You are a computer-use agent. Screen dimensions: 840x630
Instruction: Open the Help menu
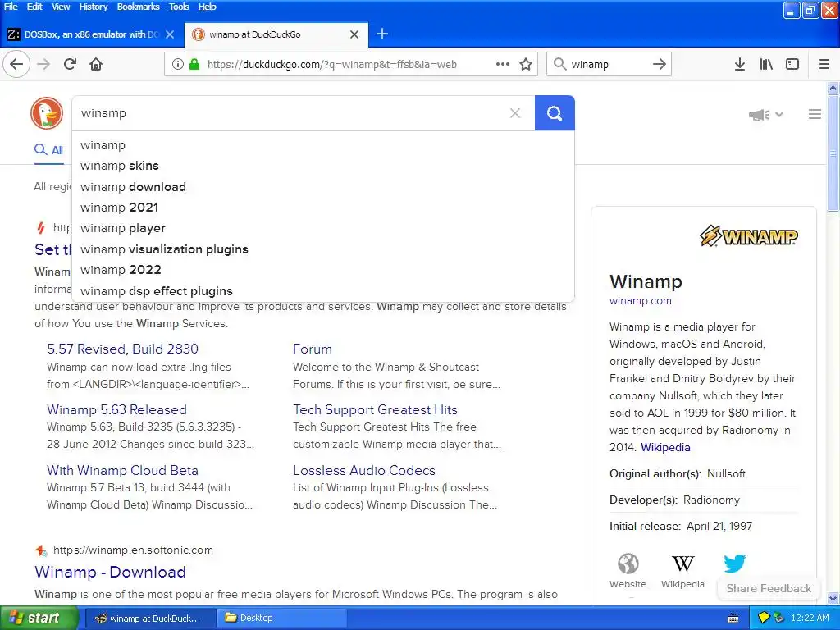tap(207, 7)
